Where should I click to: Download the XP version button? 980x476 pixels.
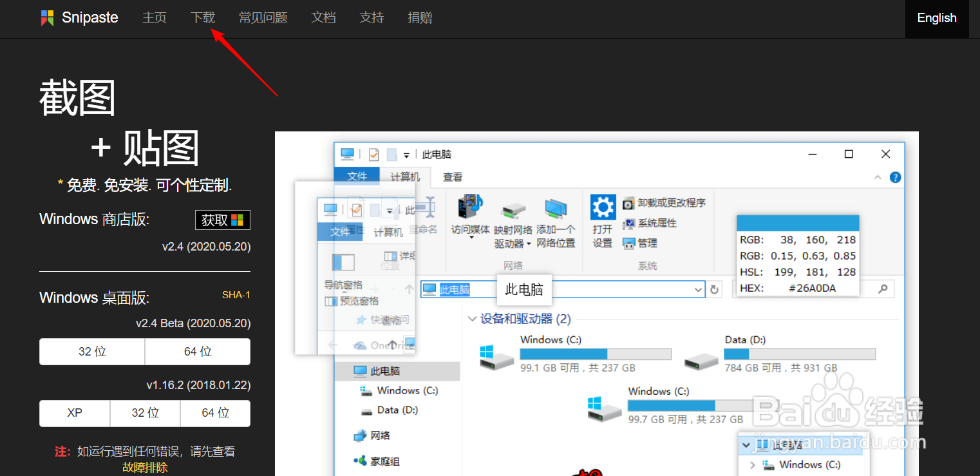(75, 413)
